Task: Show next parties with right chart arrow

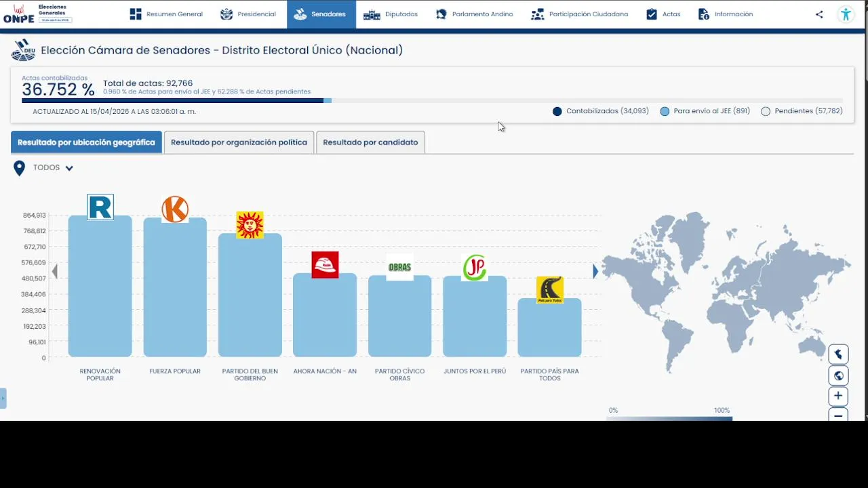Action: click(595, 271)
